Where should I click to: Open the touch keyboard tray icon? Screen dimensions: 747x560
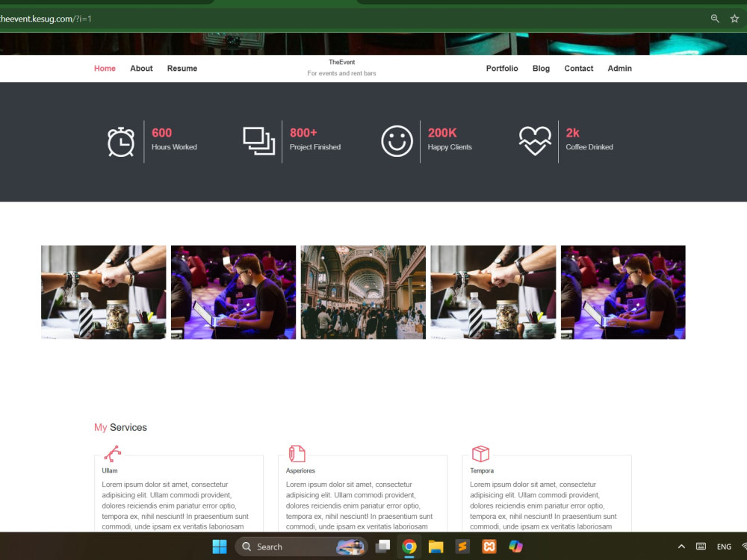(x=701, y=547)
